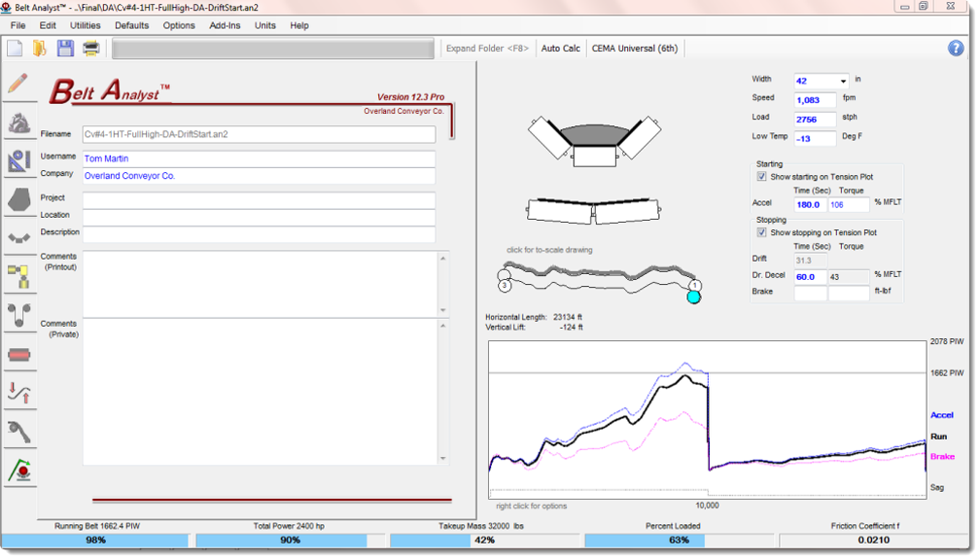Click the New file icon
The width and height of the screenshot is (980, 560).
coord(15,49)
